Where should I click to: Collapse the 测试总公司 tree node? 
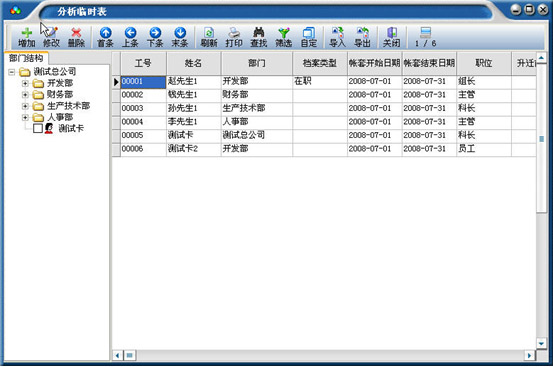(12, 72)
